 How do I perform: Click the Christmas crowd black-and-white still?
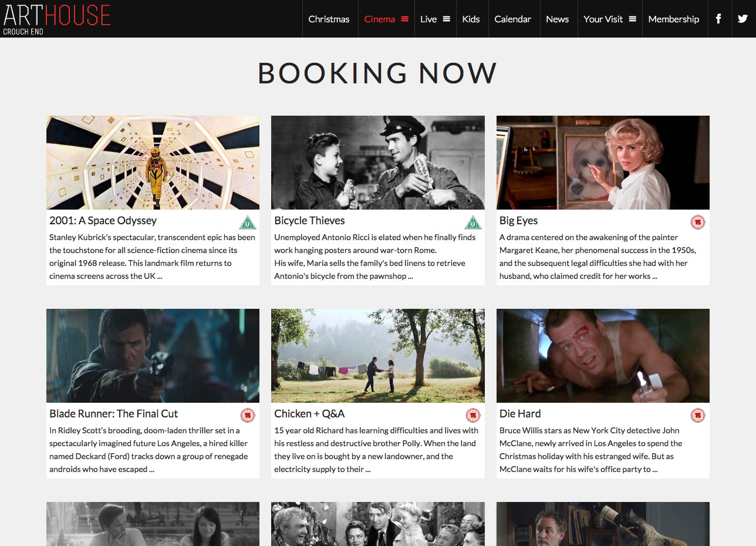point(378,524)
